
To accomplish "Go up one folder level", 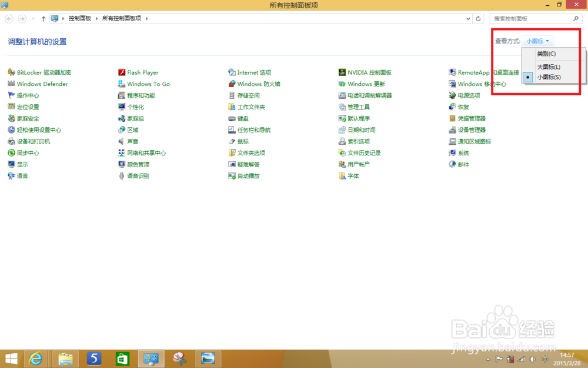I will pos(44,18).
